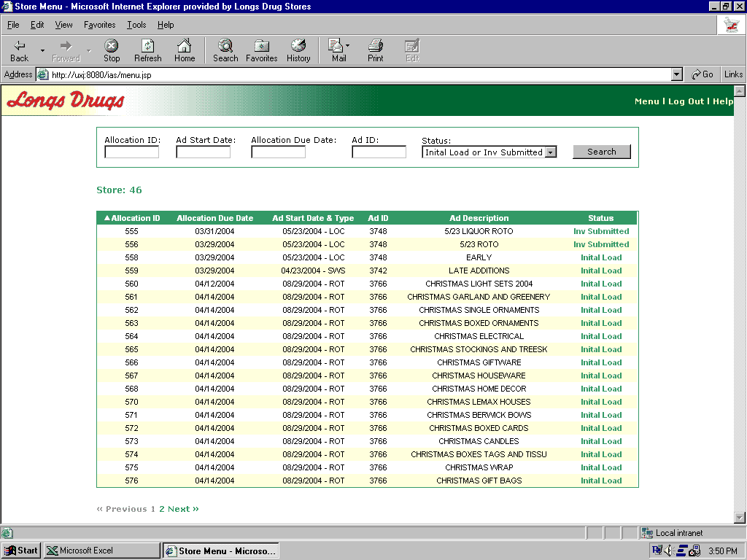Viewport: 747px width, 560px height.
Task: Select the LATE ADDITIONS description cell
Action: point(479,271)
